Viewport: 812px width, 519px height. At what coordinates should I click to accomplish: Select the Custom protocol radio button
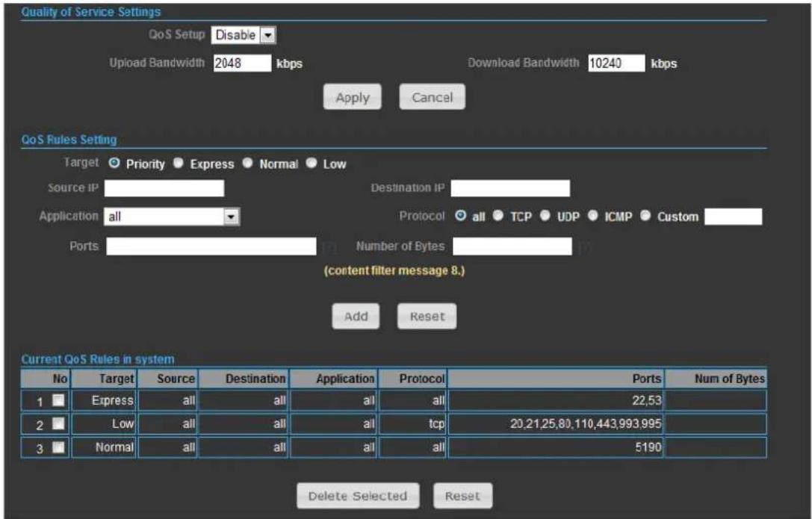pos(645,216)
